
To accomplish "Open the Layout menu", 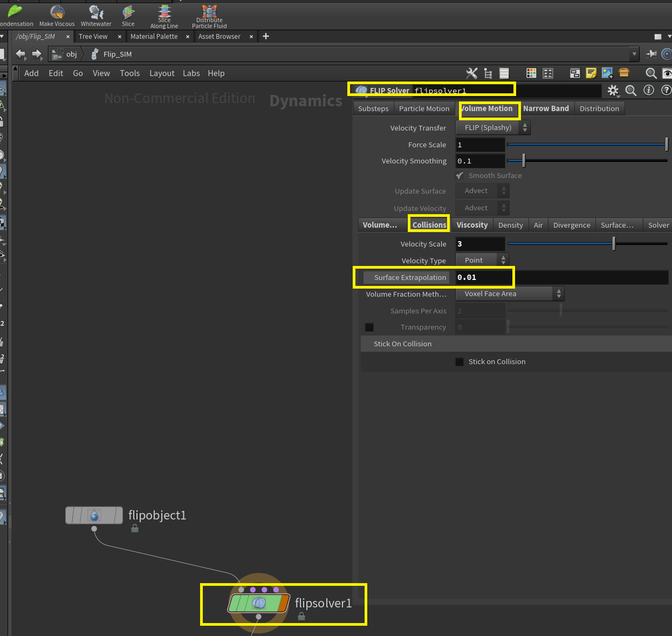I will (x=162, y=73).
